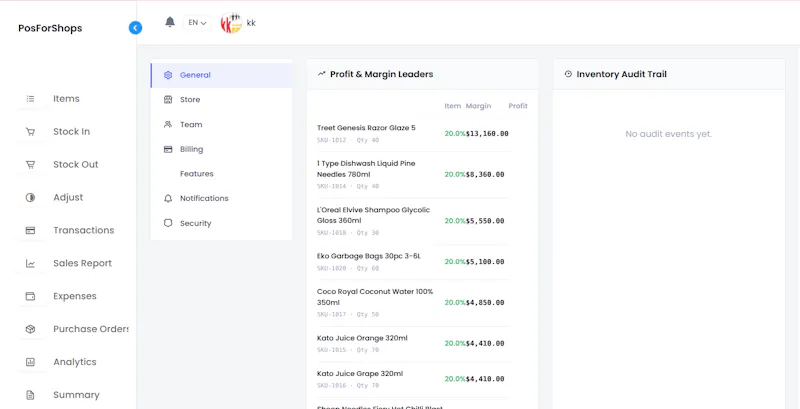Image resolution: width=800 pixels, height=409 pixels.
Task: Select Treet Genesis Razor Glaze 5 row
Action: click(413, 134)
